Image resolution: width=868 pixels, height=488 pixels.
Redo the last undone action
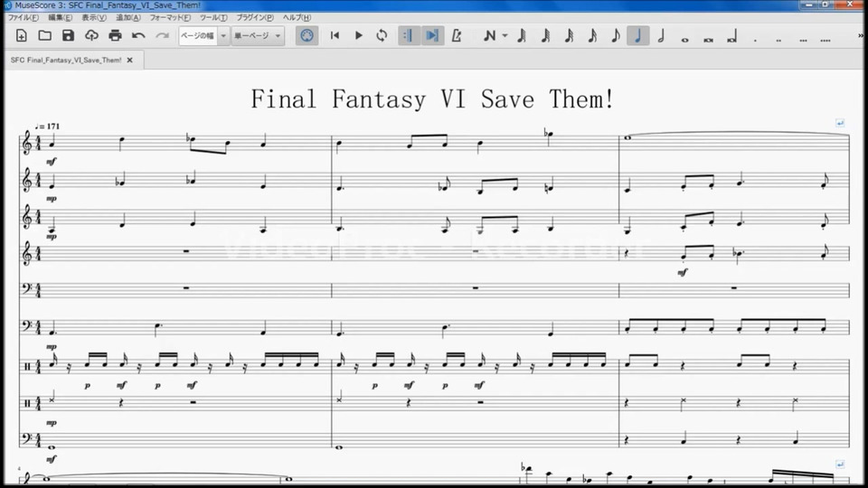pos(162,36)
